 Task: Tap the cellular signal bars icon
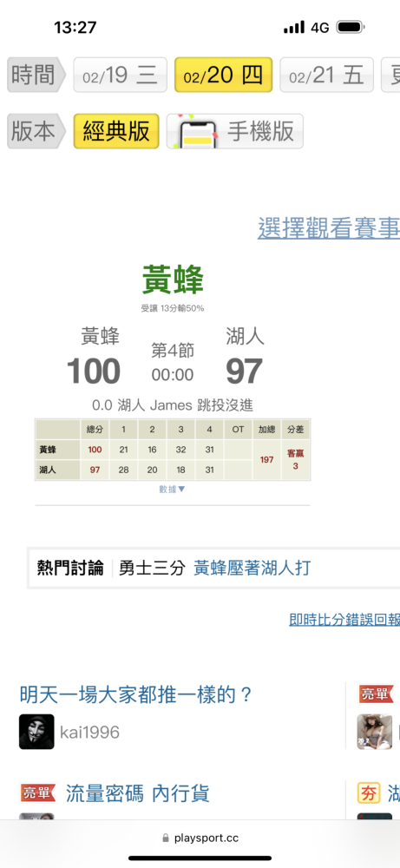[294, 27]
